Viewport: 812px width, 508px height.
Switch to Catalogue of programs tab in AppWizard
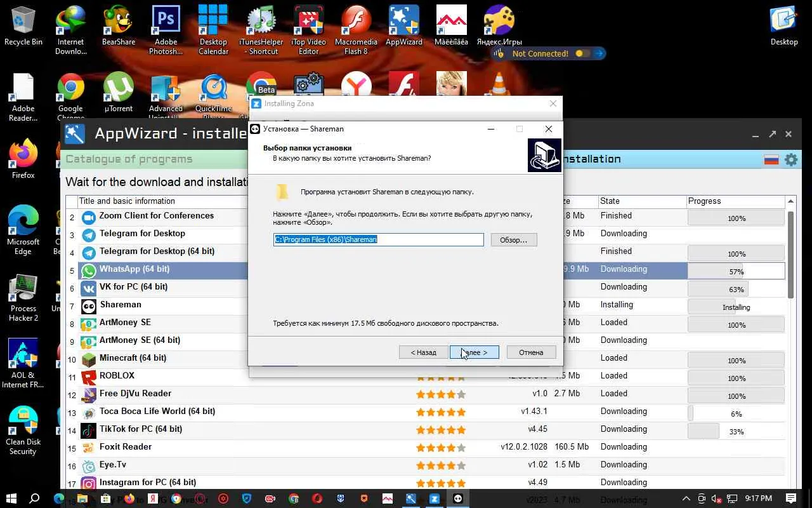point(129,159)
